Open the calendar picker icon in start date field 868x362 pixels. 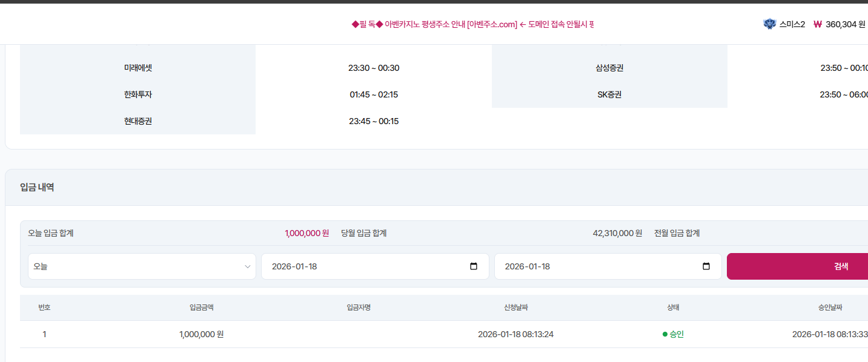pyautogui.click(x=474, y=266)
